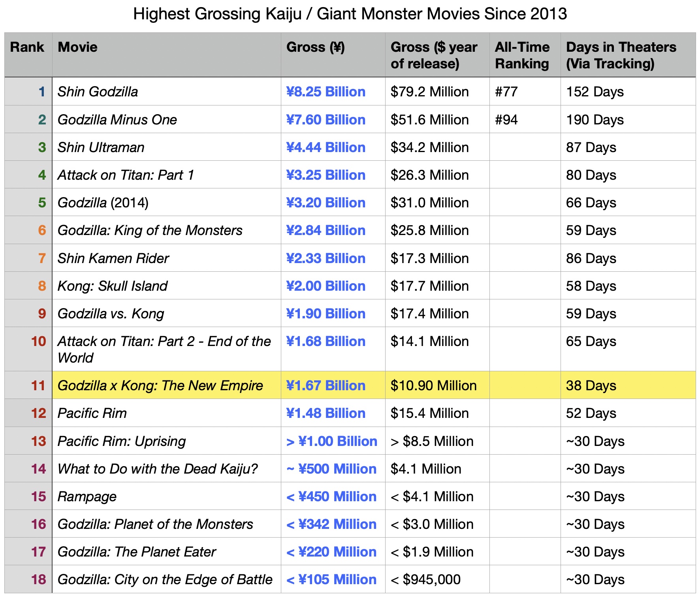
Task: Click the '80 Days' cell
Action: click(628, 174)
